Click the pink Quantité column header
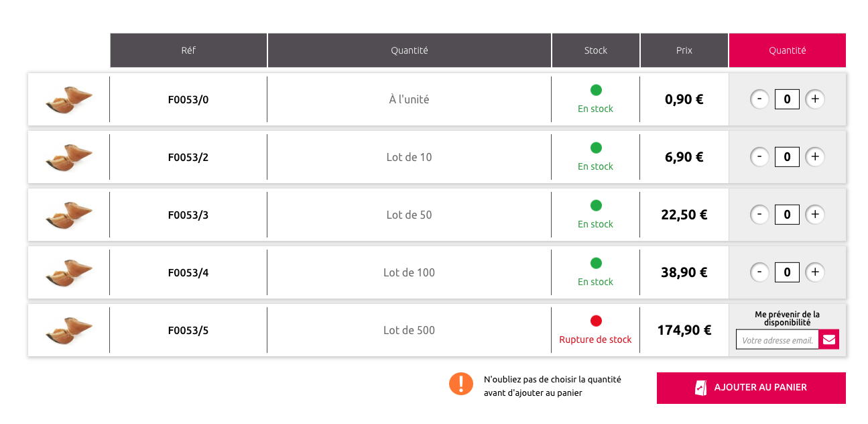Screen dimensions: 868x424 (787, 50)
